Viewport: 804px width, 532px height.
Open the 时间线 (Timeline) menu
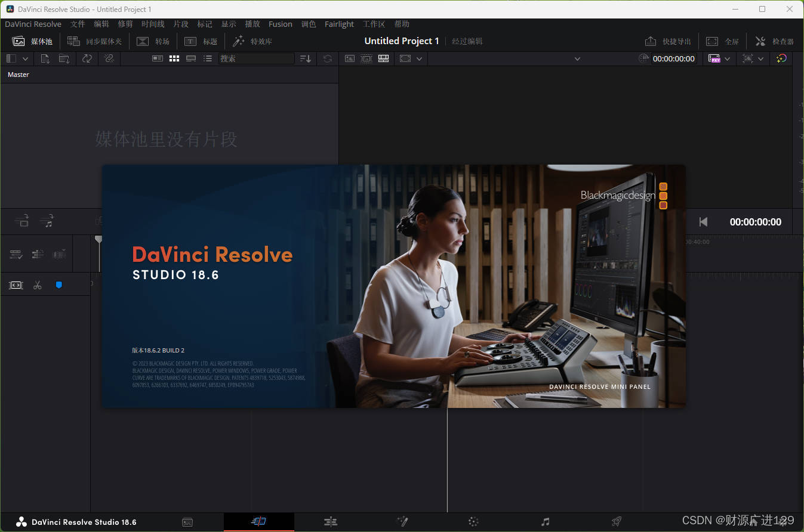point(153,24)
